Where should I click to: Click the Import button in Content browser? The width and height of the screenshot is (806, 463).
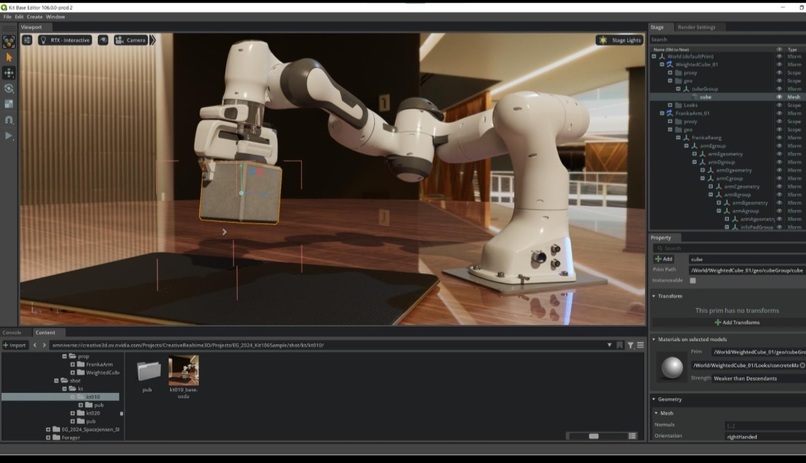[14, 345]
